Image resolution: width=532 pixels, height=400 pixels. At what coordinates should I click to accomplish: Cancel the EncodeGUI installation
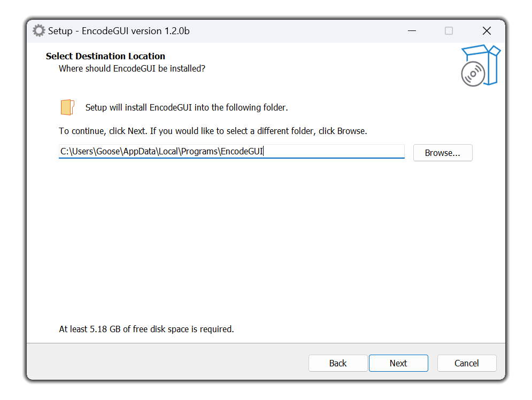[467, 363]
